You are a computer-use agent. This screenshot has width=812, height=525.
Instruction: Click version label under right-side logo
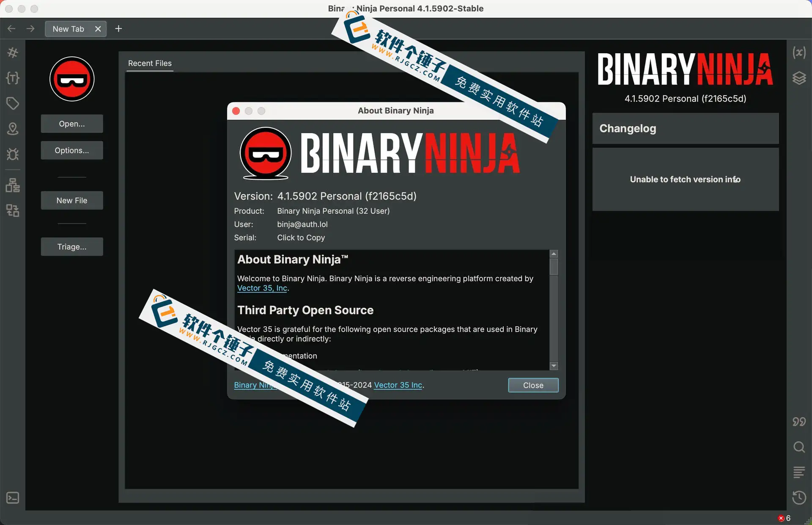pos(685,98)
